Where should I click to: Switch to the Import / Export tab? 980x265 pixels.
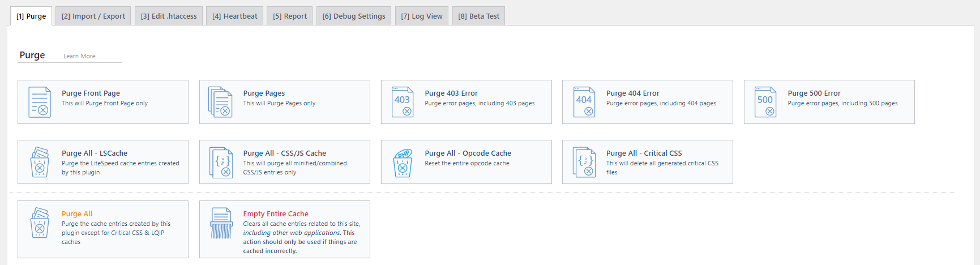click(x=93, y=16)
